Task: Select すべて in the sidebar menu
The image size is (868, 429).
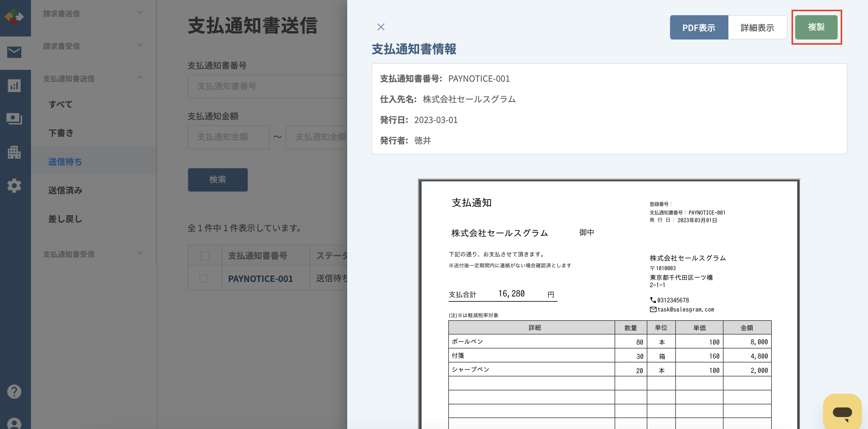Action: coord(60,105)
